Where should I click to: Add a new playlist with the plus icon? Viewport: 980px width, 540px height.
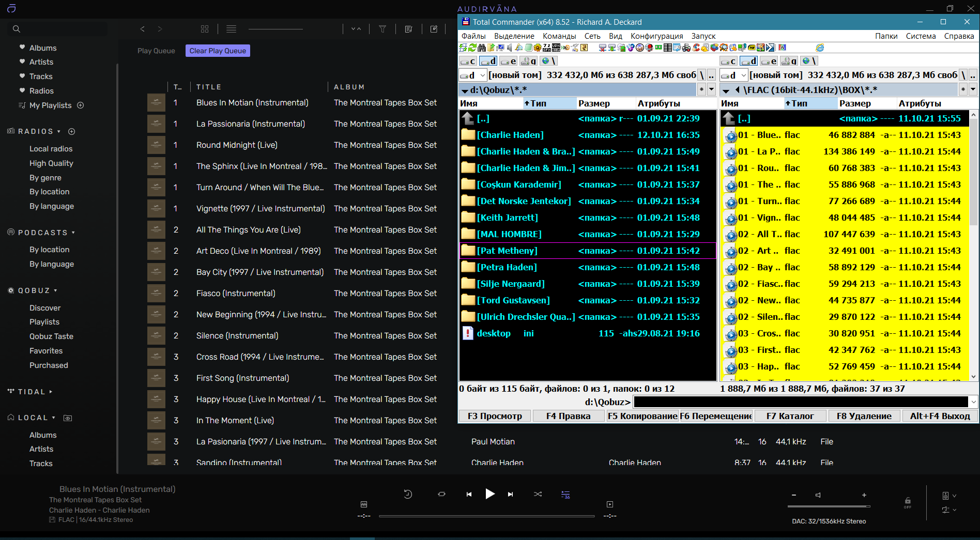pos(81,105)
